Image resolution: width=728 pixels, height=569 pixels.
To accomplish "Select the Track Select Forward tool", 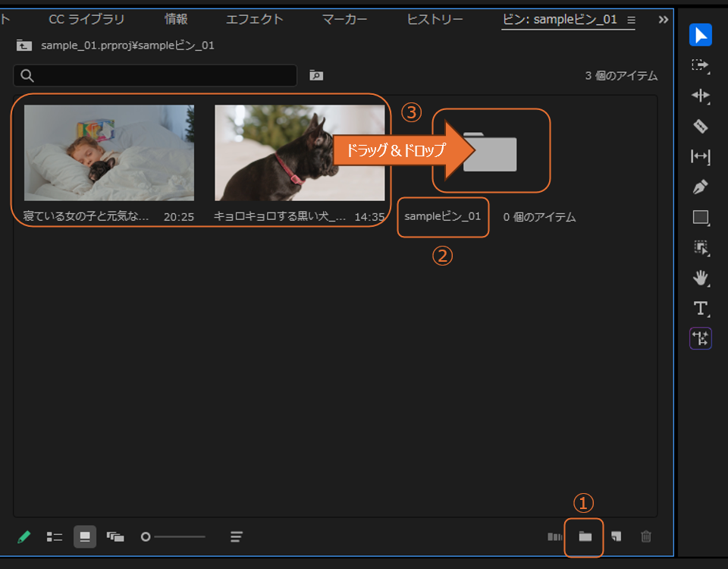I will pyautogui.click(x=700, y=65).
